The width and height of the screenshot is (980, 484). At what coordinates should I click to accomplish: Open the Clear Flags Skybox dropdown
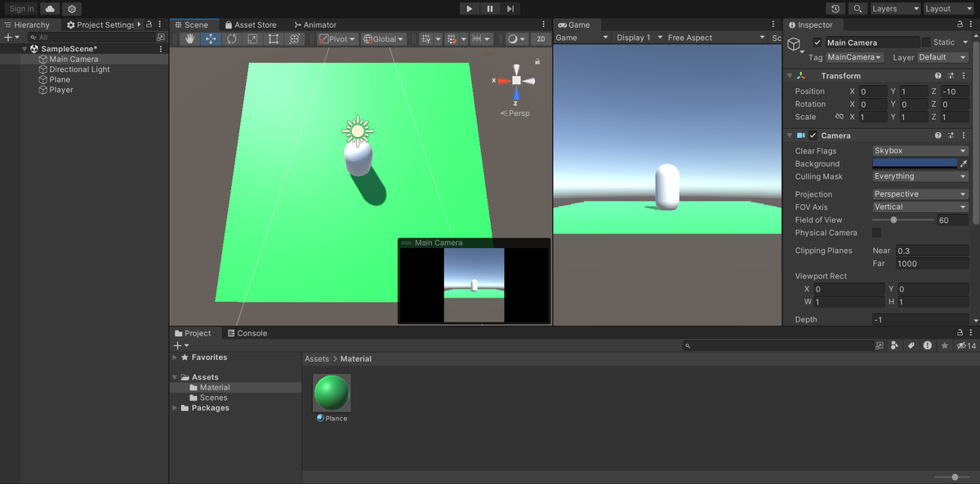920,151
